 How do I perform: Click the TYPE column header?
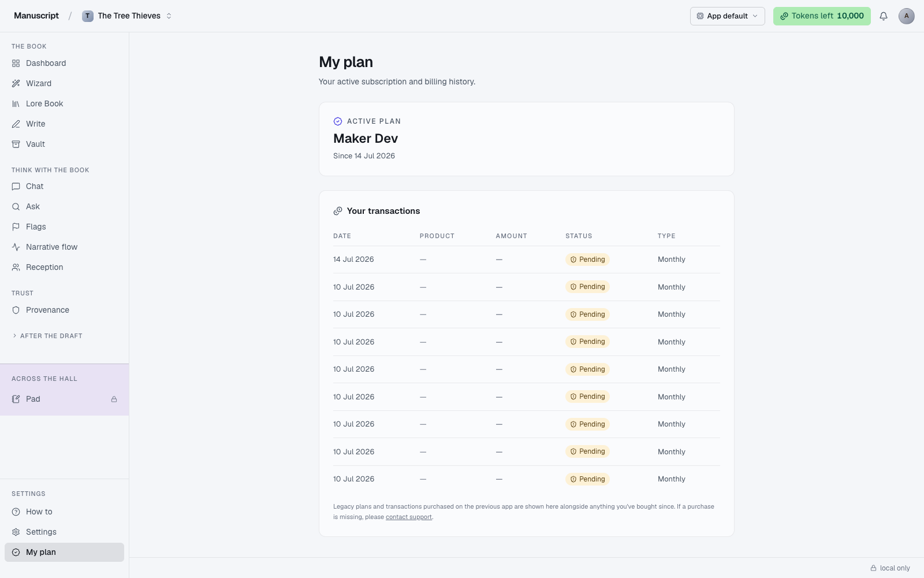[x=666, y=236]
